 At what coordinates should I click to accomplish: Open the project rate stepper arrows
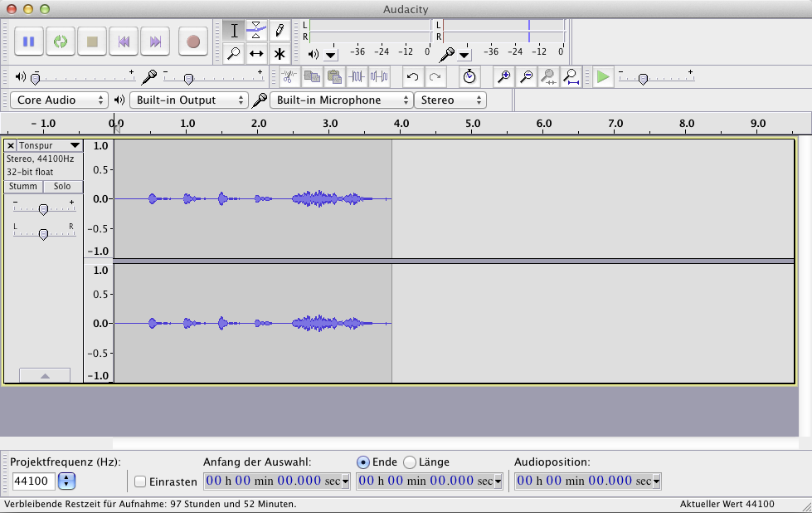[x=66, y=481]
